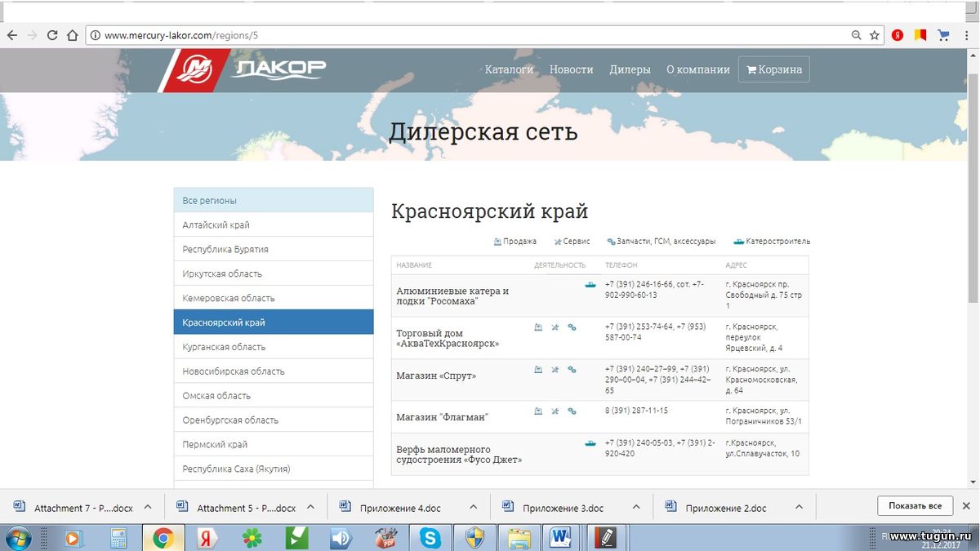Image resolution: width=980 pixels, height=551 pixels.
Task: Open the Yandex extension icon
Action: (898, 35)
